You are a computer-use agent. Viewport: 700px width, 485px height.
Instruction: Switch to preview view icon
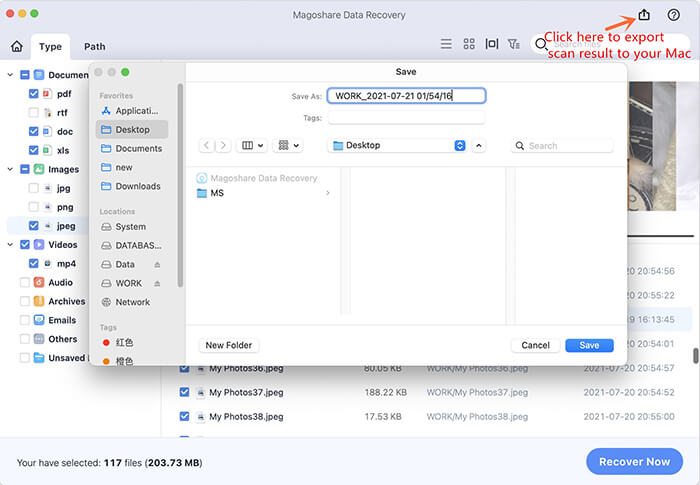click(x=492, y=44)
